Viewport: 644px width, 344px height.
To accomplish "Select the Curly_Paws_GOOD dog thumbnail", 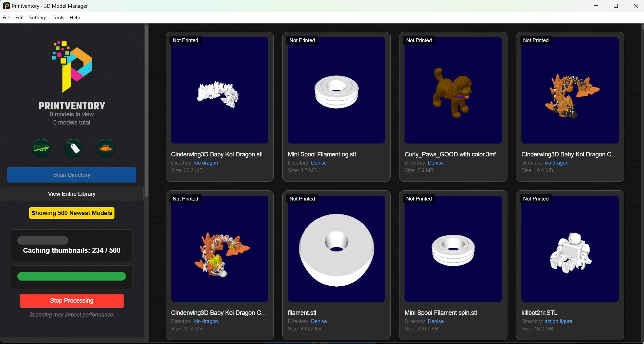I will point(453,90).
